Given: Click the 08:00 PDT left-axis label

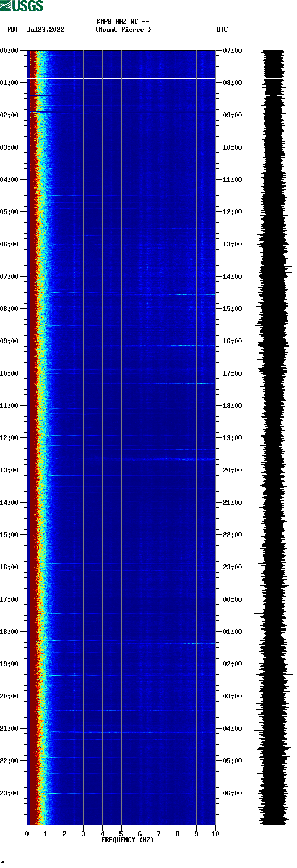Looking at the screenshot, I should (x=9, y=309).
